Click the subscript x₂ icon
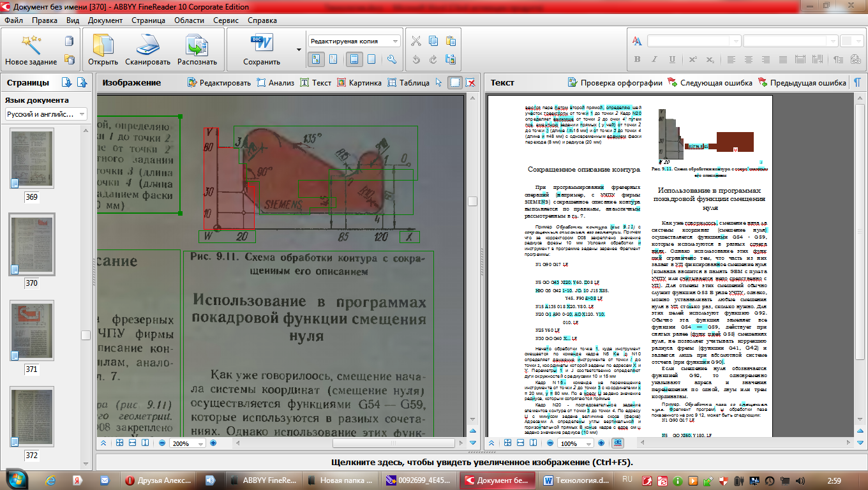This screenshot has width=868, height=490. point(709,59)
